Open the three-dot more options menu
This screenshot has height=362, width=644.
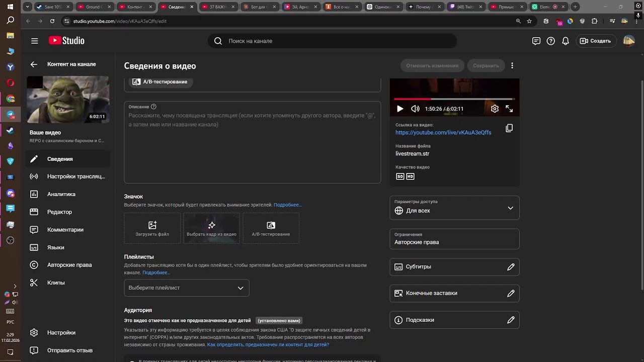512,65
